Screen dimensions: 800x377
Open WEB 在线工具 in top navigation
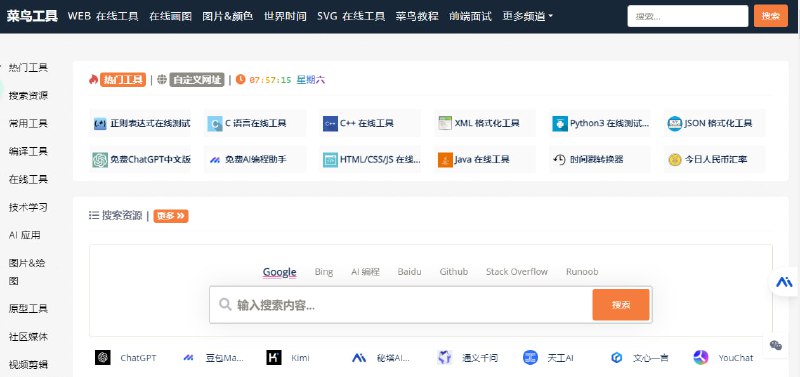point(103,16)
